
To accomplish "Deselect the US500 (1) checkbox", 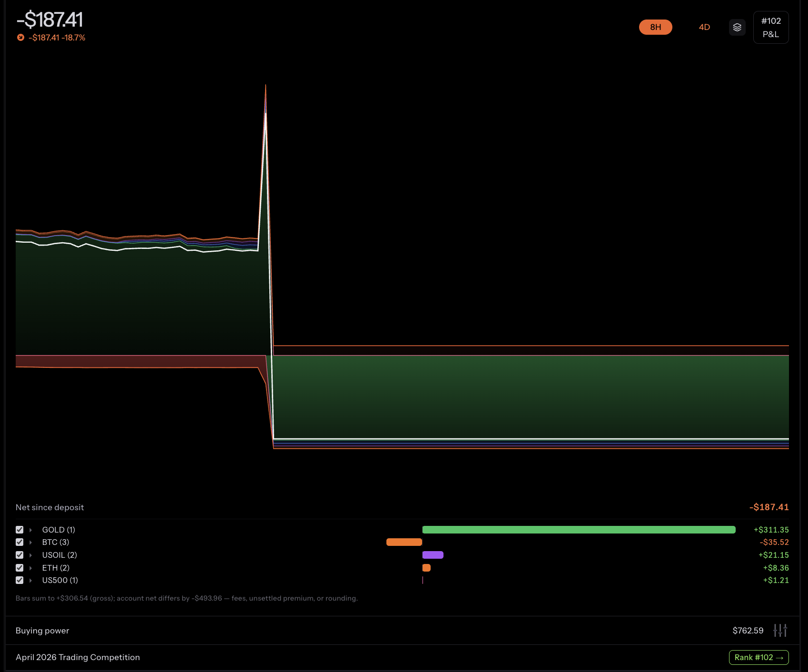I will coord(20,580).
